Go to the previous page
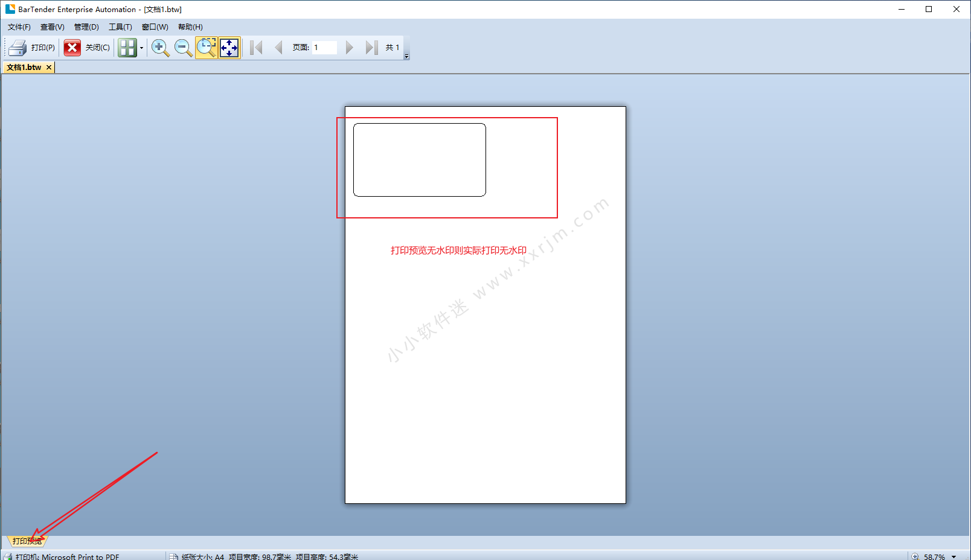The height and width of the screenshot is (560, 971). (278, 48)
